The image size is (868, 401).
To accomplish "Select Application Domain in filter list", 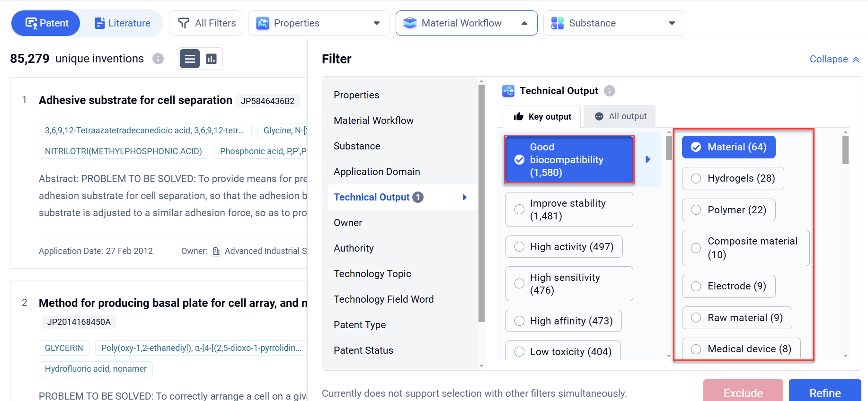I will point(377,172).
